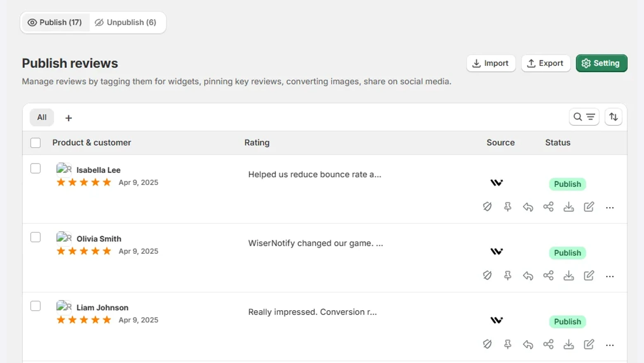Share Isabella Lee's review on social media
Image resolution: width=644 pixels, height=363 pixels.
[548, 207]
